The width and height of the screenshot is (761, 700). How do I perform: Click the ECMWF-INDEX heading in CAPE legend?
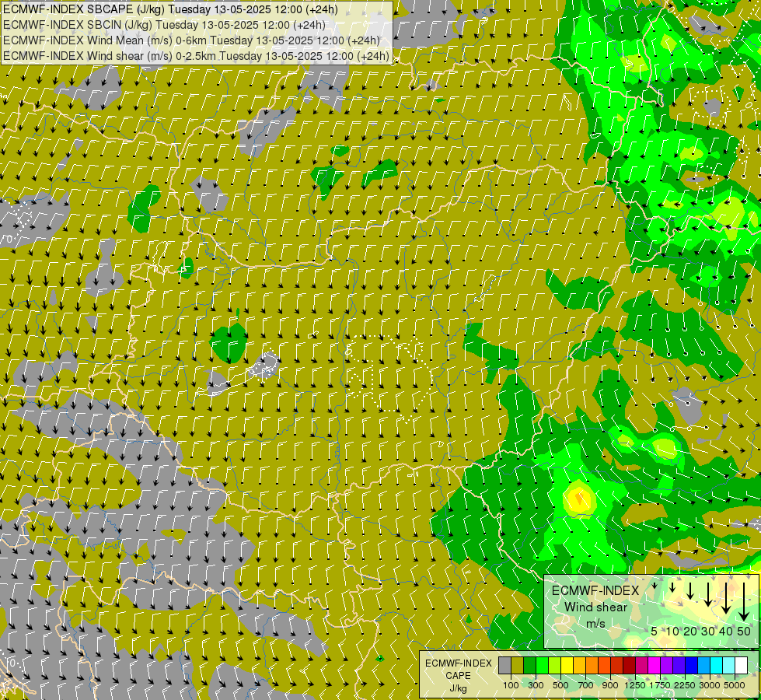tap(459, 663)
